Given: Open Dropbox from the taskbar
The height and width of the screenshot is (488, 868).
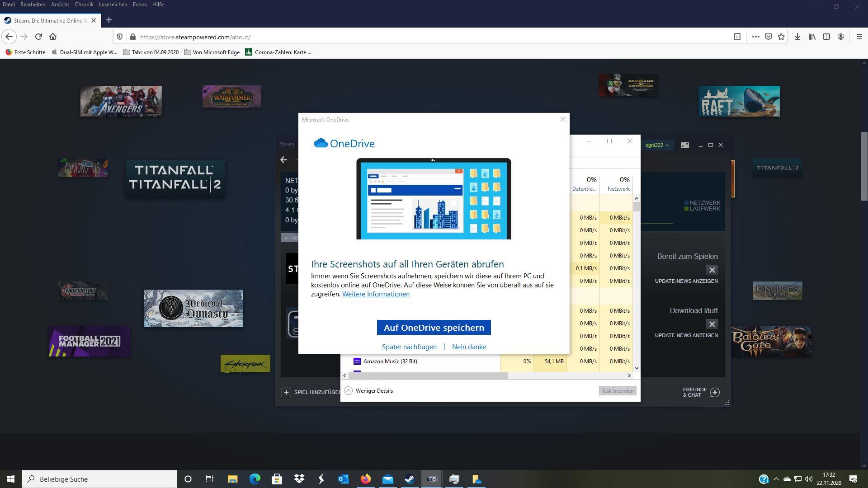Looking at the screenshot, I should pyautogui.click(x=299, y=479).
